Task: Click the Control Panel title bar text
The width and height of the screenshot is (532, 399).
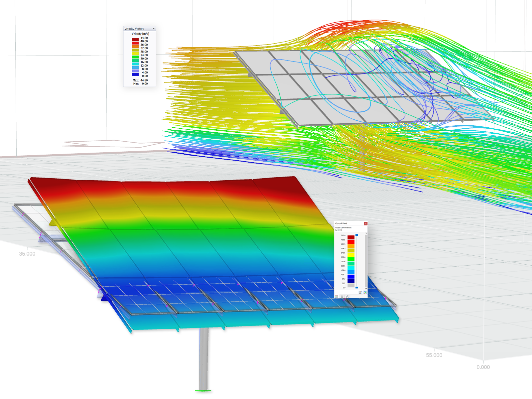Action: pos(341,223)
